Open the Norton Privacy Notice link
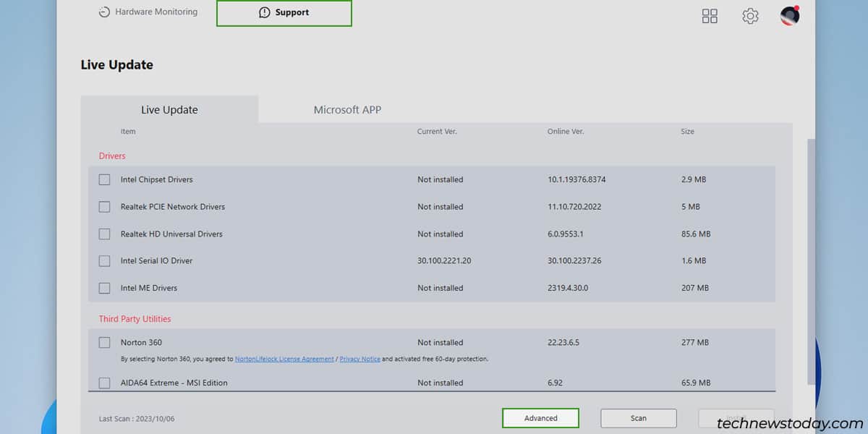 tap(359, 359)
